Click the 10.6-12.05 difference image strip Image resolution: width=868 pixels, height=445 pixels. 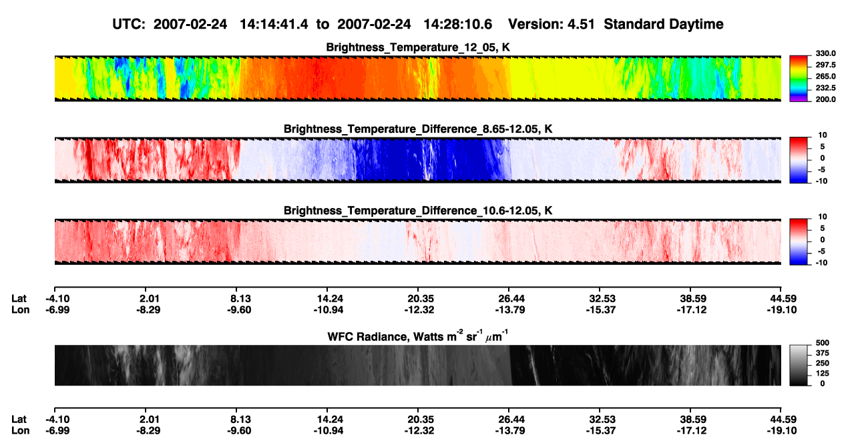click(417, 242)
